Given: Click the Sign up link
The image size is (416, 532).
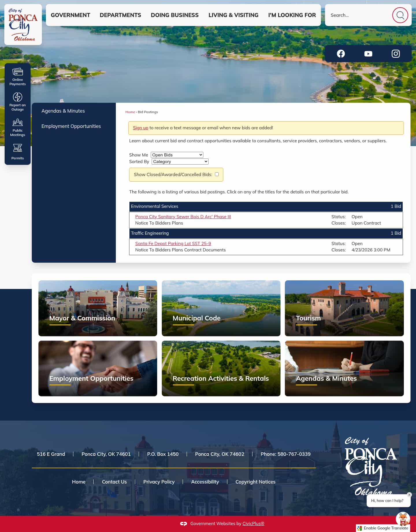Looking at the screenshot, I should coord(140,128).
